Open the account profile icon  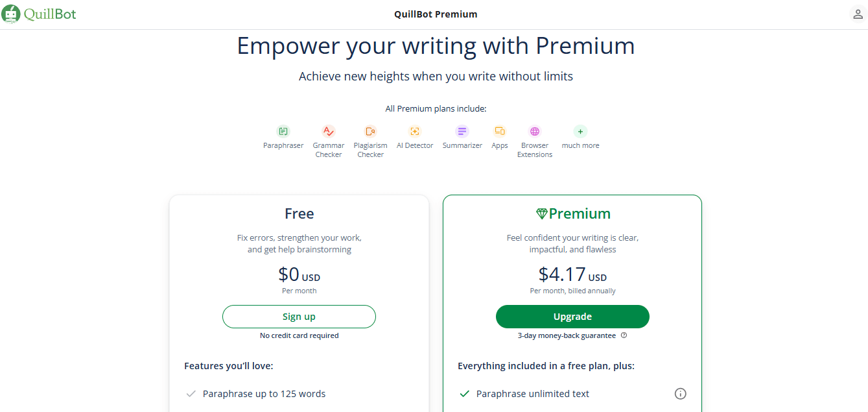(857, 14)
